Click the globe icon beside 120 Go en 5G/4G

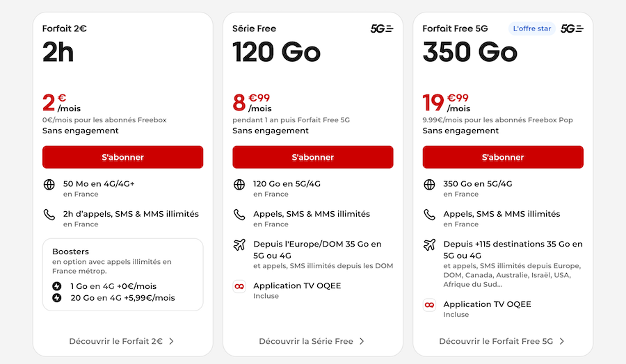click(239, 185)
